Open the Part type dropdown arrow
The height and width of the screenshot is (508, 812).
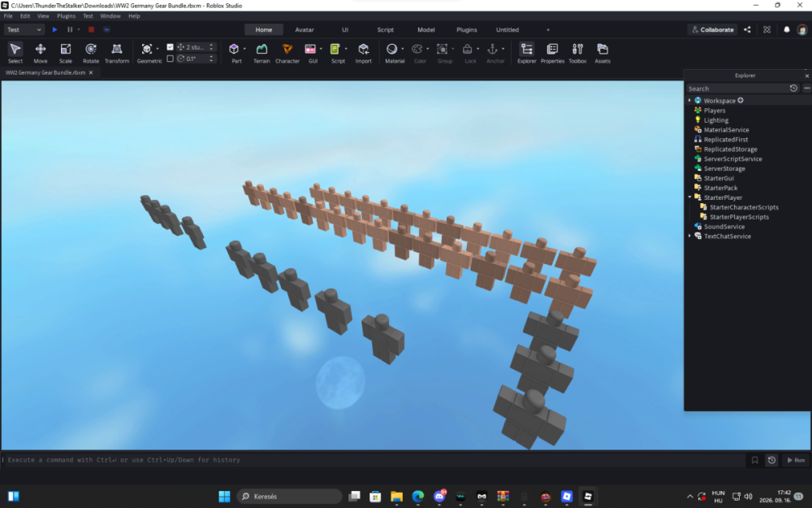[x=244, y=49]
